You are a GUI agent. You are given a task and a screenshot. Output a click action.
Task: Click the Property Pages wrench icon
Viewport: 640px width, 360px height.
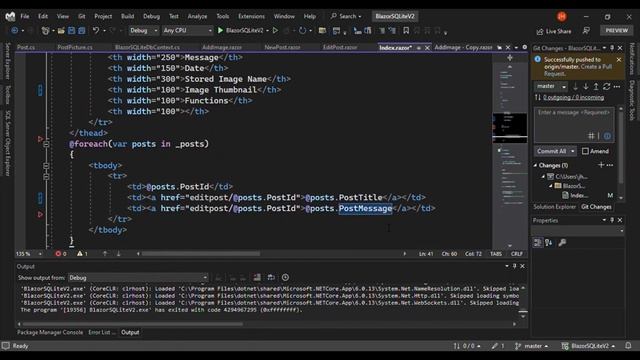(562, 243)
